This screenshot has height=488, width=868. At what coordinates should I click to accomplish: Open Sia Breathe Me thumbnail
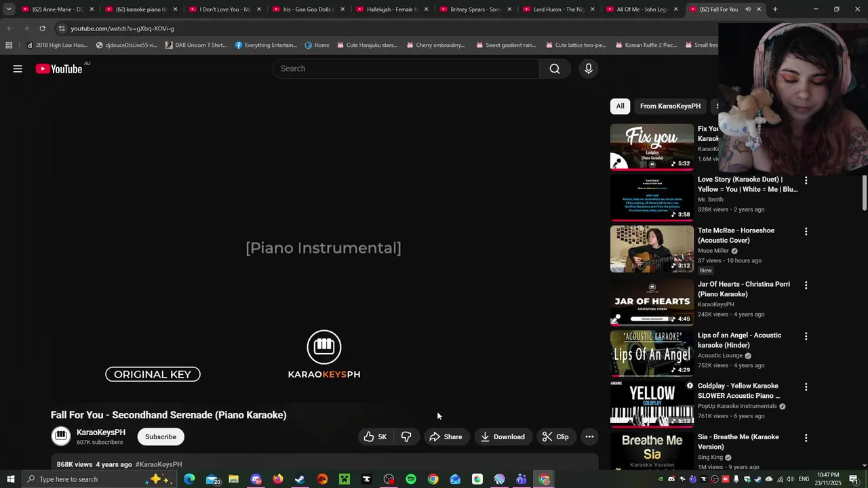(652, 451)
